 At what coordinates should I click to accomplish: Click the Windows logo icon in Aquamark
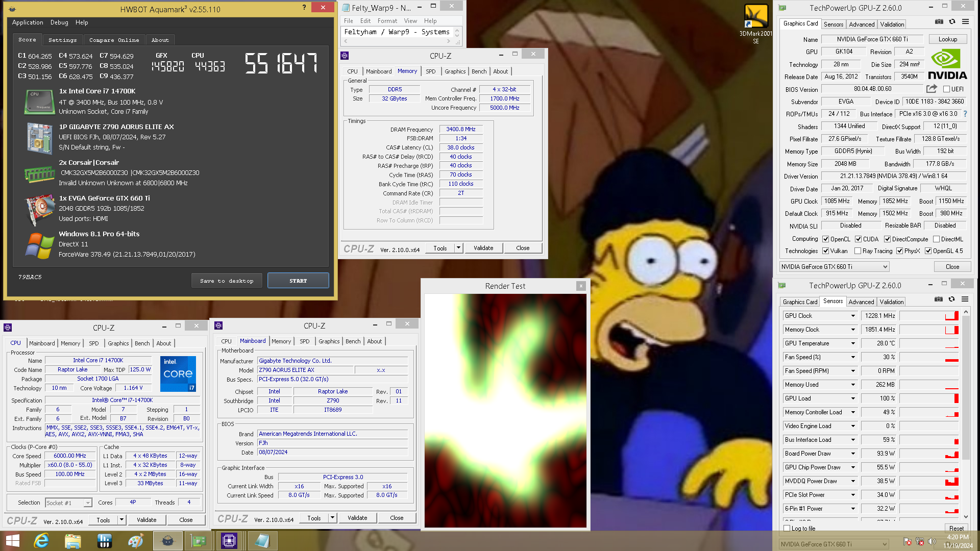(39, 245)
